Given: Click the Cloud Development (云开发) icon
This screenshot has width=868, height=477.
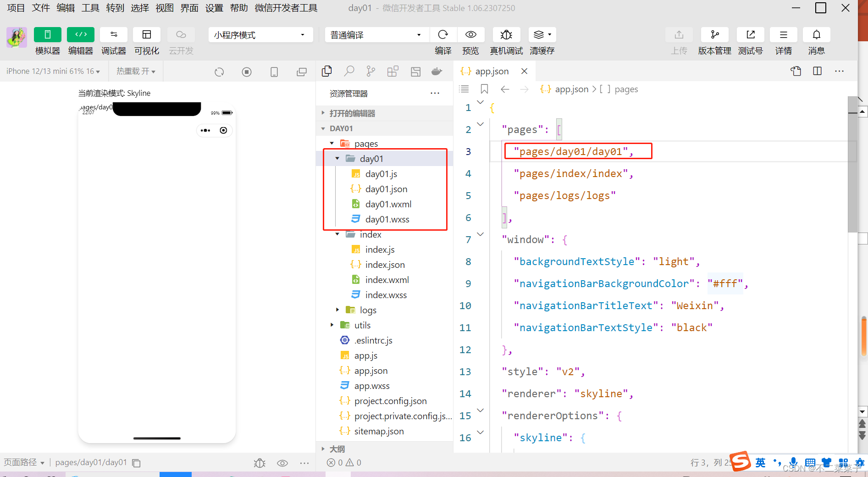Looking at the screenshot, I should [x=181, y=35].
